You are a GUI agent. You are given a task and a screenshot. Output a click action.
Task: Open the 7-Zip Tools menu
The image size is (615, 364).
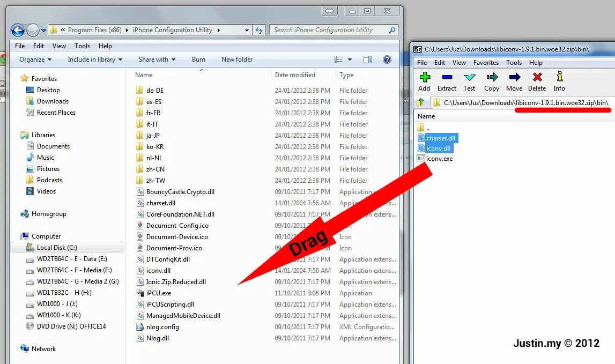click(514, 63)
